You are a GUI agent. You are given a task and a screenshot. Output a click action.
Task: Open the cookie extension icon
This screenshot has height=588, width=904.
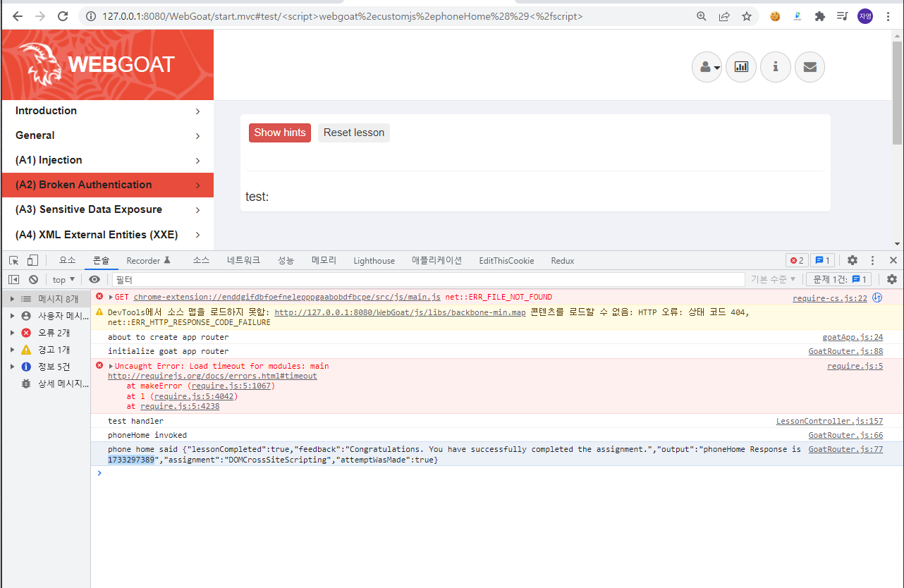coord(775,16)
